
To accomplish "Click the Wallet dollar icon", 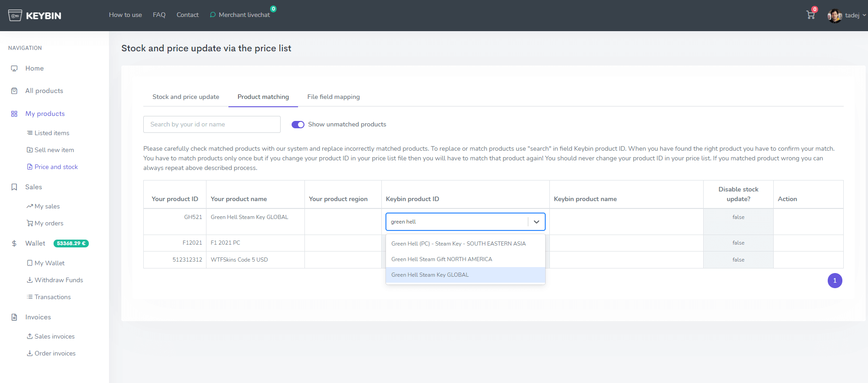I will [14, 243].
